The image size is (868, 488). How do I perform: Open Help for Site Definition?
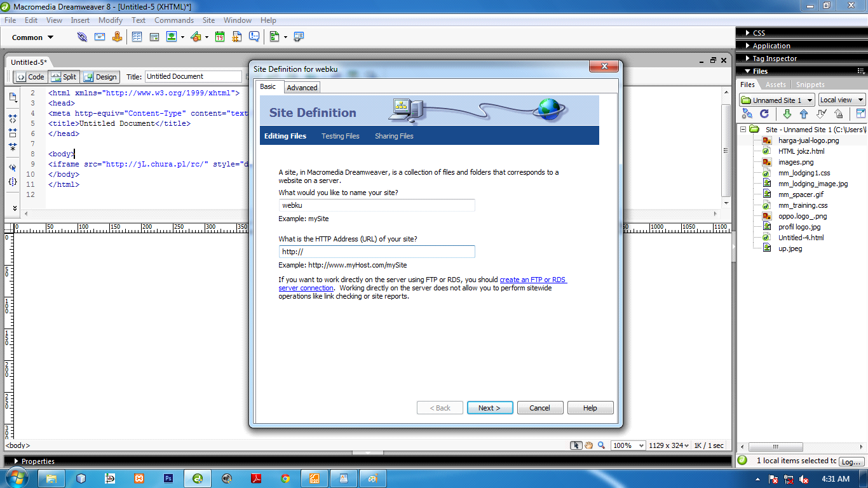(x=590, y=408)
